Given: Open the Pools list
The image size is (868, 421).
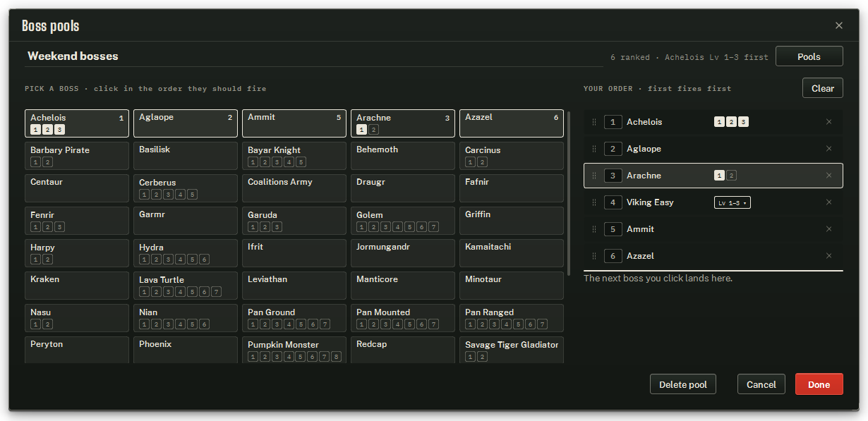Looking at the screenshot, I should coord(809,56).
